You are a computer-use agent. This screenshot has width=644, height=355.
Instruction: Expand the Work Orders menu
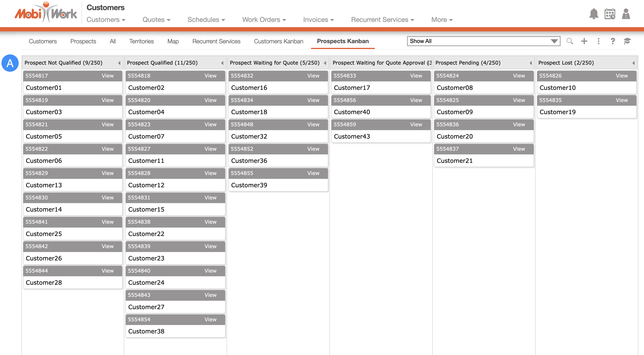pos(264,20)
